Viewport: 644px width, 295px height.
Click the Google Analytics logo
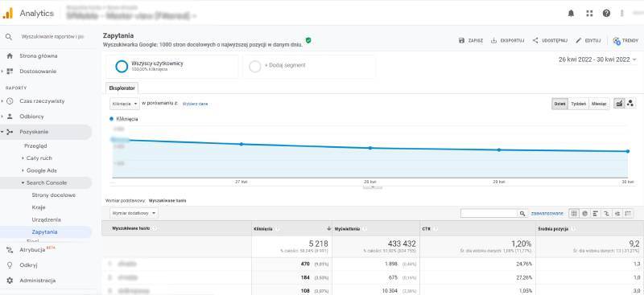(x=8, y=13)
